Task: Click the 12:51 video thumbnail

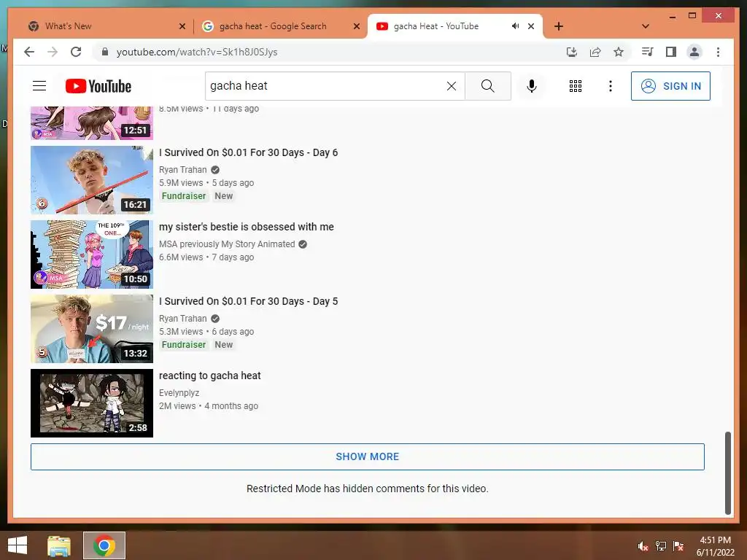Action: (x=92, y=123)
